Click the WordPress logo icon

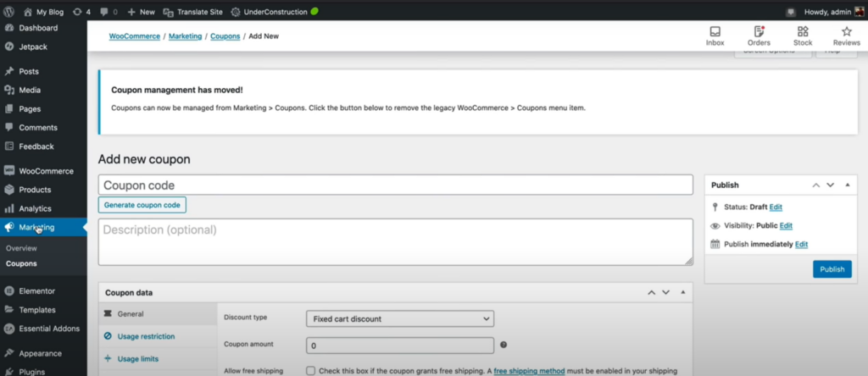(8, 12)
